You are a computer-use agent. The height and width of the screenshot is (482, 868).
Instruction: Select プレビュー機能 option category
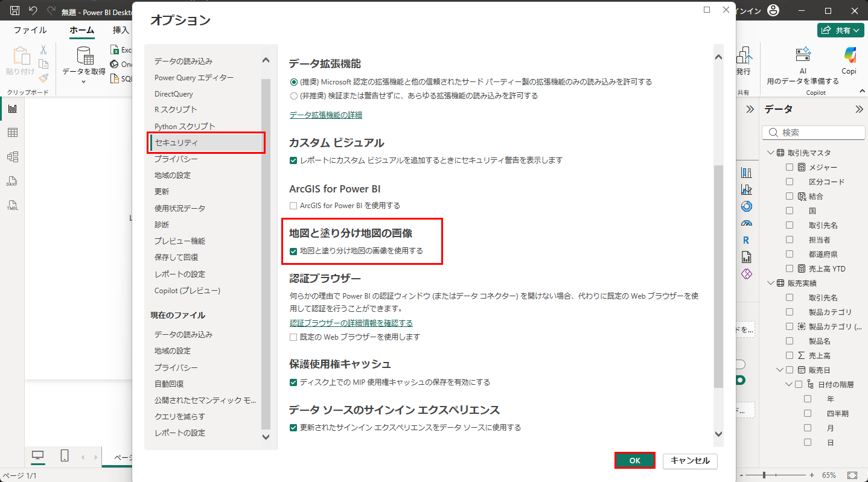180,241
